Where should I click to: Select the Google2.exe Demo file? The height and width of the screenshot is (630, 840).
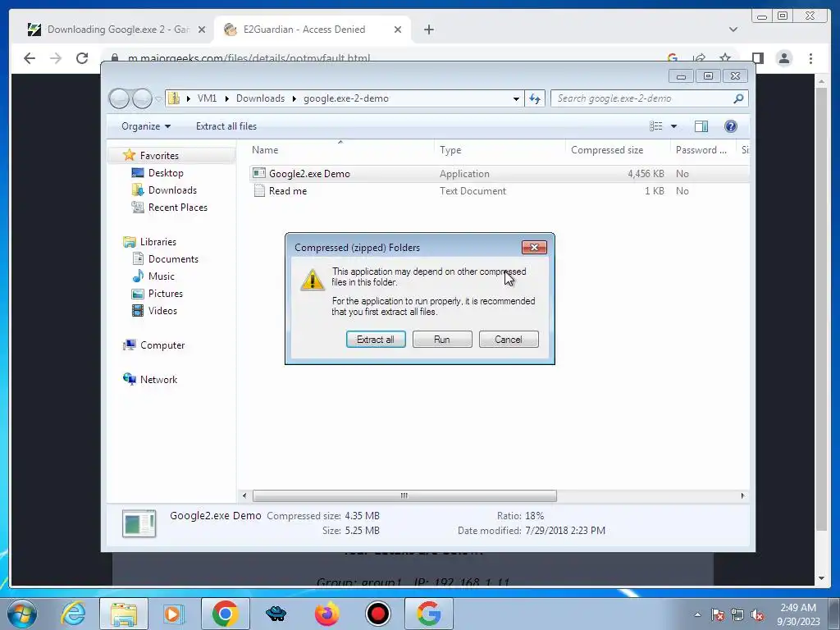point(309,174)
